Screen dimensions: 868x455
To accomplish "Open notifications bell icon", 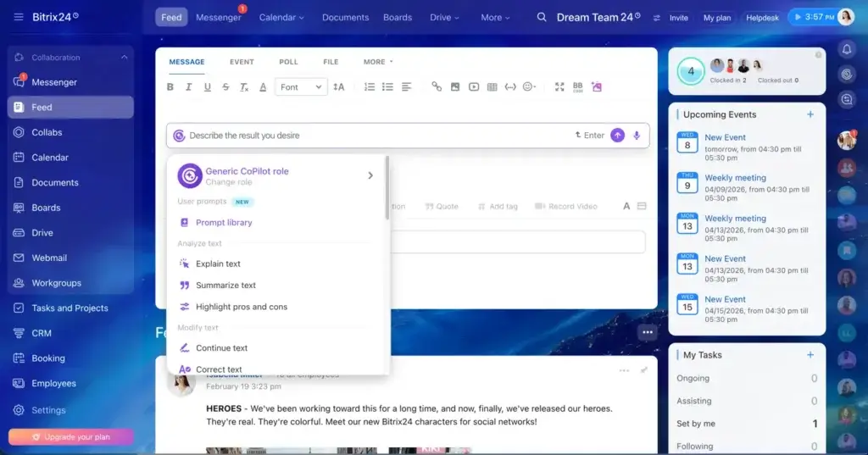I will point(847,50).
